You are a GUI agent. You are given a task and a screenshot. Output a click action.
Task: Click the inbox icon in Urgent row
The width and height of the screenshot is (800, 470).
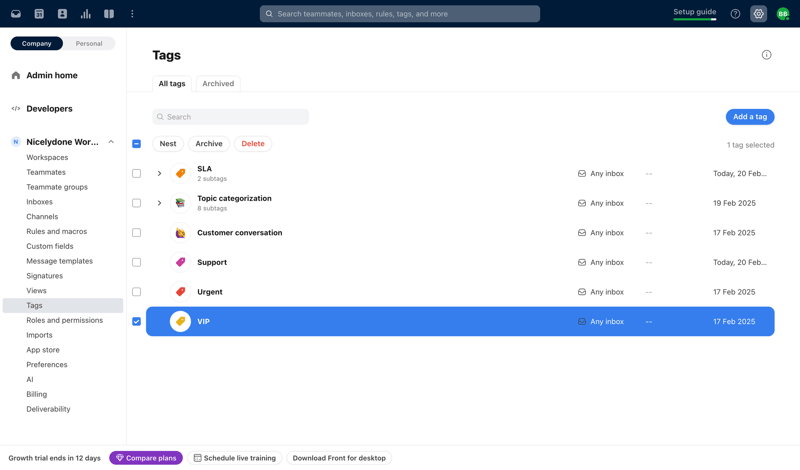coord(582,292)
